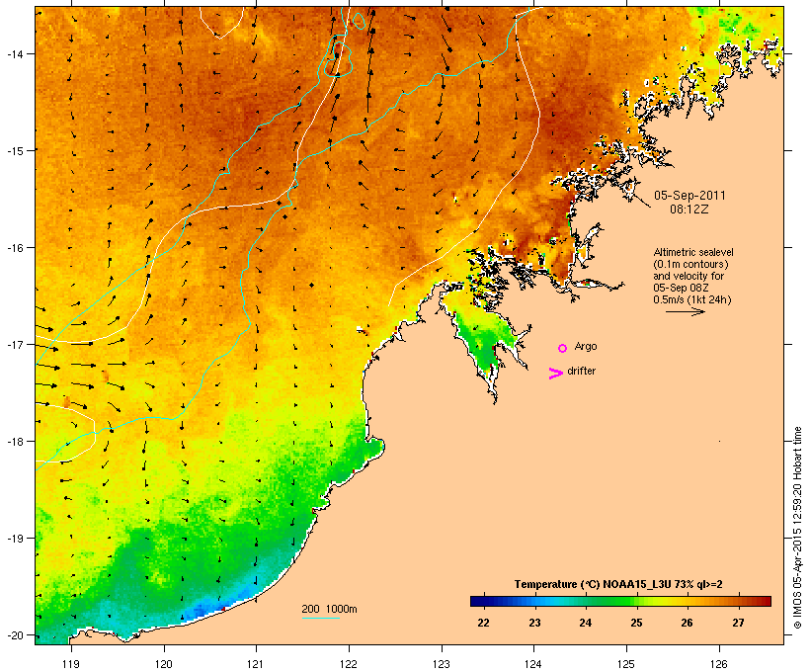Click the longitude axis label 124
This screenshot has height=672, width=810.
point(533,664)
